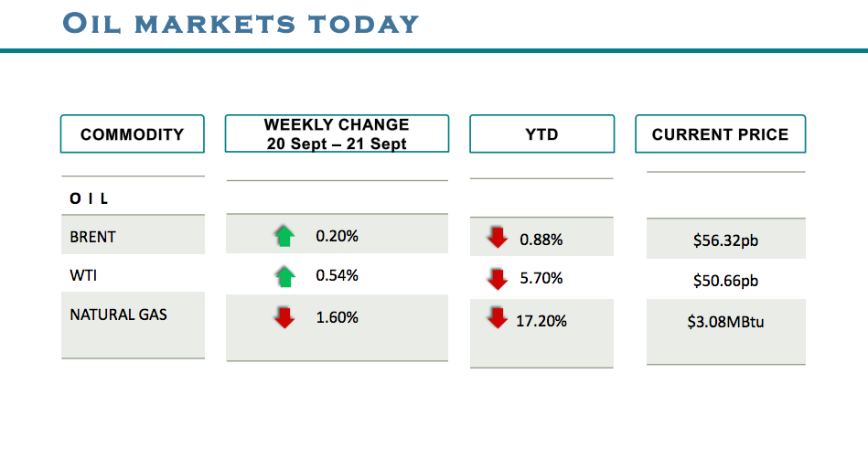Select the 17.20% natural gas YTD value
The width and height of the screenshot is (868, 459).
tap(543, 321)
